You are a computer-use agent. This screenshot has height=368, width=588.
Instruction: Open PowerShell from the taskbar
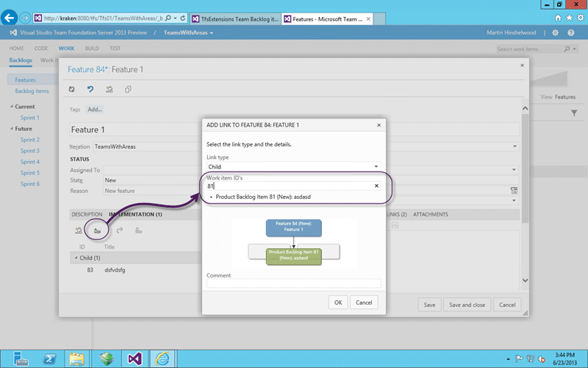coord(50,358)
